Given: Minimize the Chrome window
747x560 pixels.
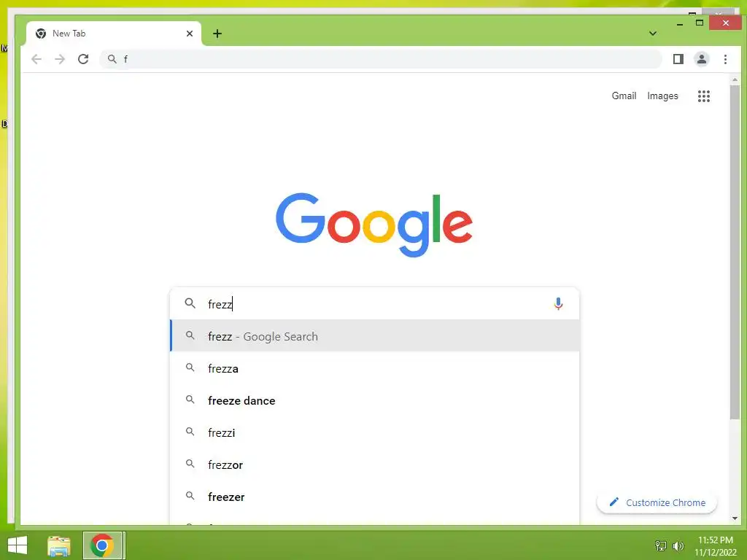Looking at the screenshot, I should (680, 23).
